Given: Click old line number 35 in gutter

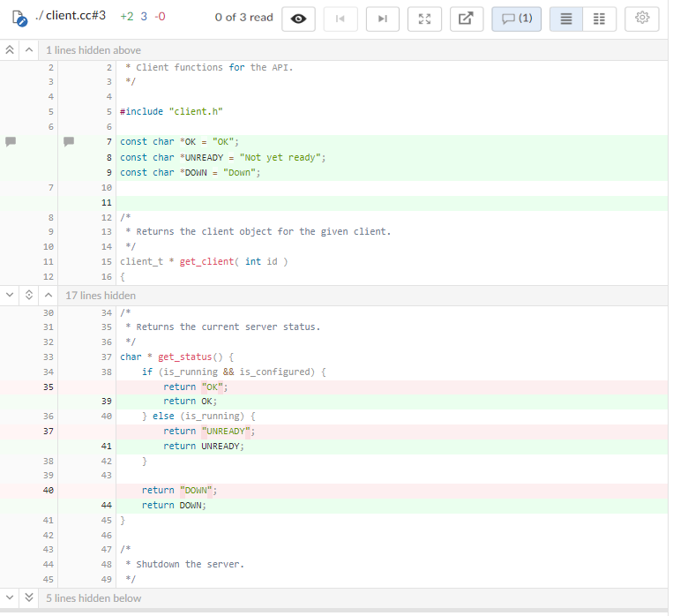Looking at the screenshot, I should click(48, 387).
